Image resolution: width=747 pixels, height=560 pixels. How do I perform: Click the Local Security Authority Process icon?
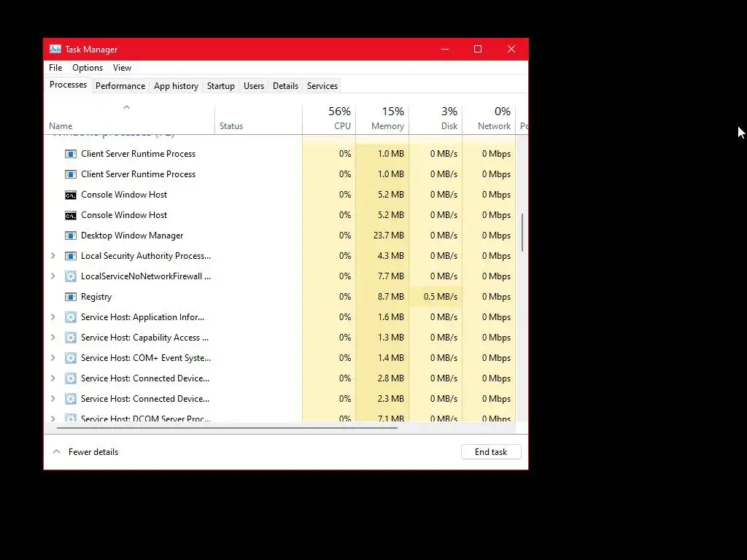[71, 256]
